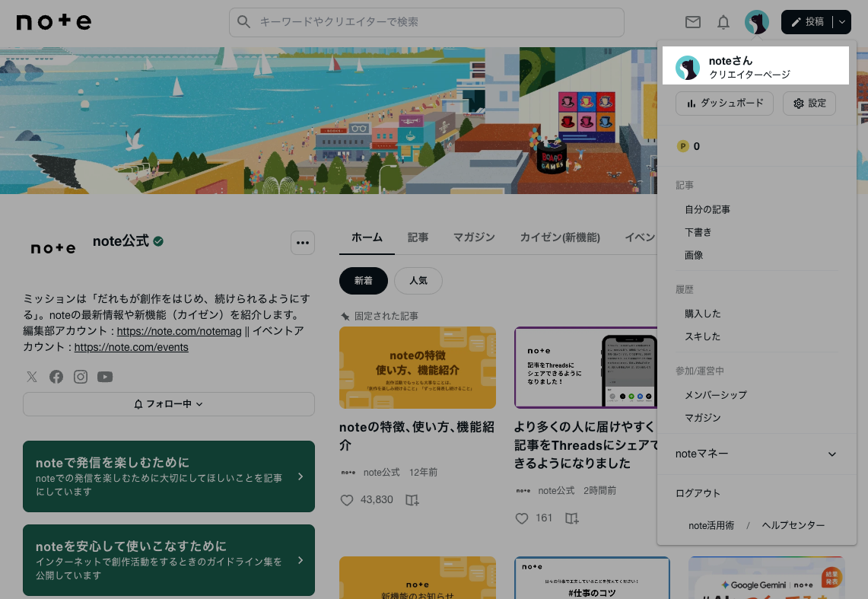Open noteを安心して使いこなすために banner

click(x=169, y=560)
